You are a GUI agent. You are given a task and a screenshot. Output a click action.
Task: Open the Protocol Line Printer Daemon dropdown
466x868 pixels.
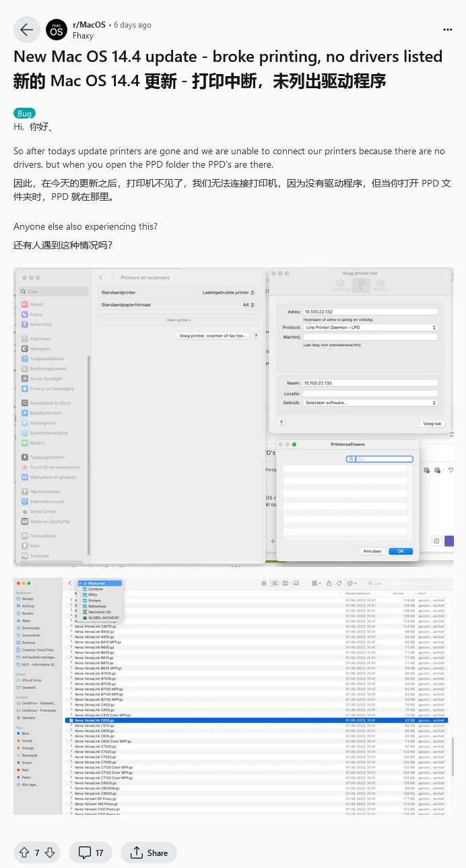370,327
